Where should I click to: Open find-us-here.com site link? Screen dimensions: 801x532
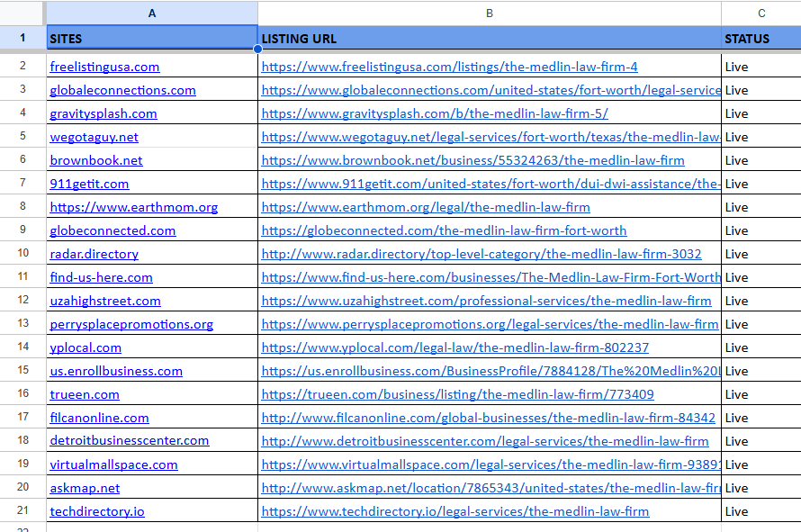(x=101, y=277)
